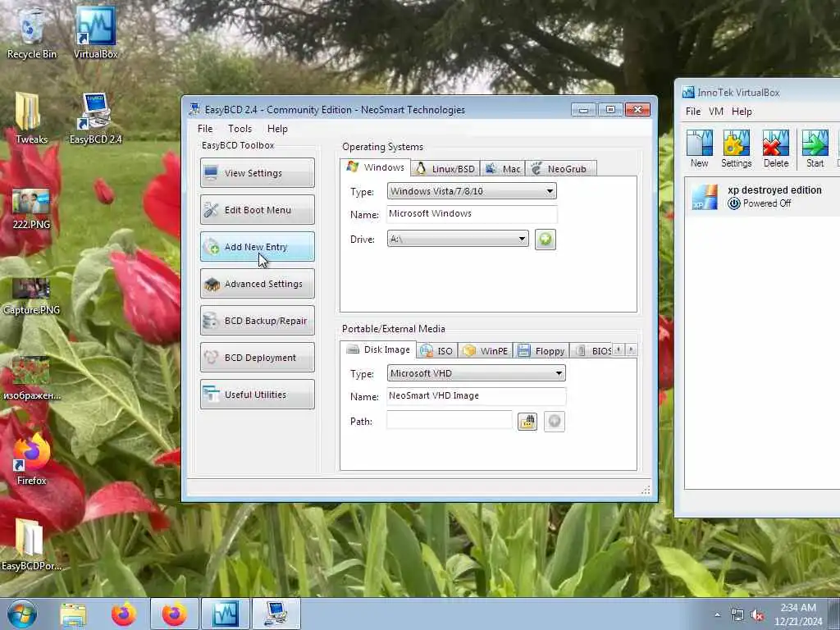The height and width of the screenshot is (630, 840).
Task: Open the View Settings toolbox button
Action: tap(257, 172)
